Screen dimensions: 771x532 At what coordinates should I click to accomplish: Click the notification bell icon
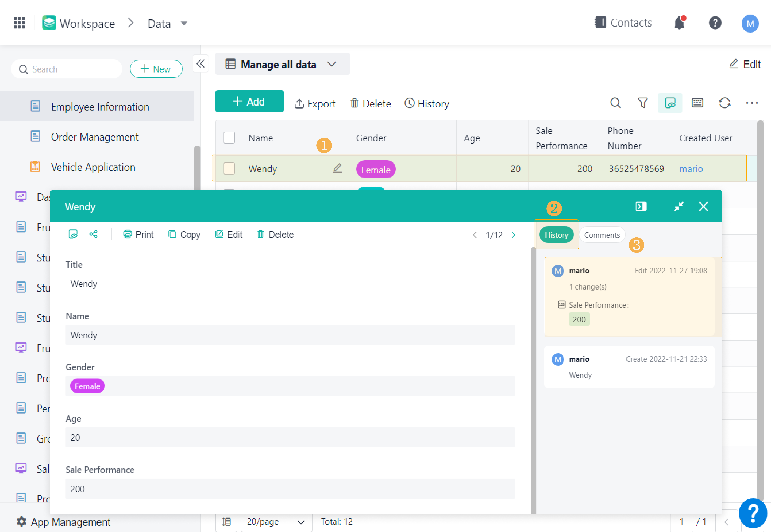(679, 23)
